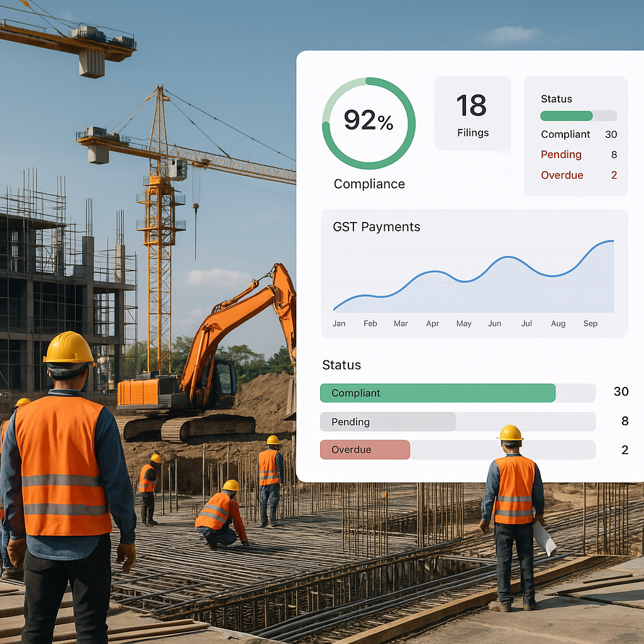Viewport: 644px width, 644px height.
Task: Click the Compliant label in the status card
Action: point(565,135)
